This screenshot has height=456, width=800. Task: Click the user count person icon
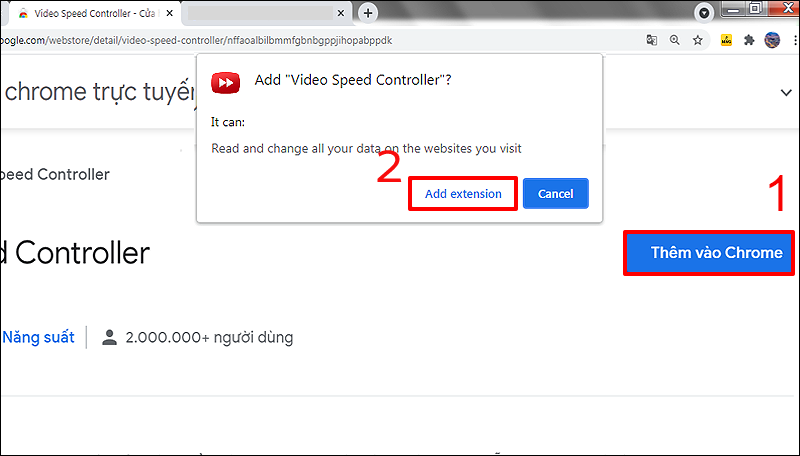pyautogui.click(x=109, y=337)
